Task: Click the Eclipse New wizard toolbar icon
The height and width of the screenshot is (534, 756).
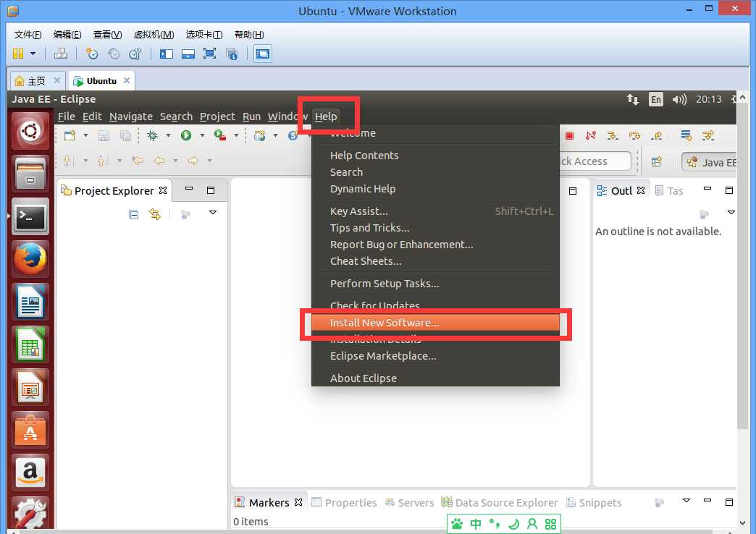Action: (70, 136)
